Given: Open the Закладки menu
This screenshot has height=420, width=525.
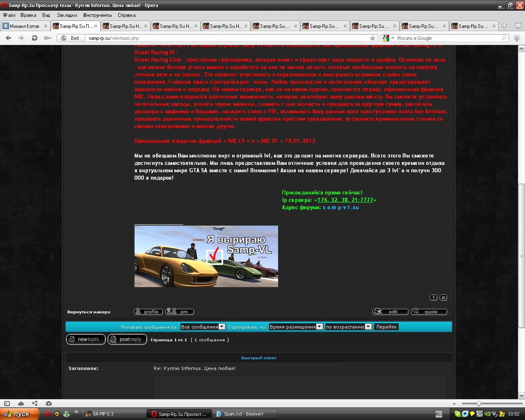Looking at the screenshot, I should click(x=67, y=15).
